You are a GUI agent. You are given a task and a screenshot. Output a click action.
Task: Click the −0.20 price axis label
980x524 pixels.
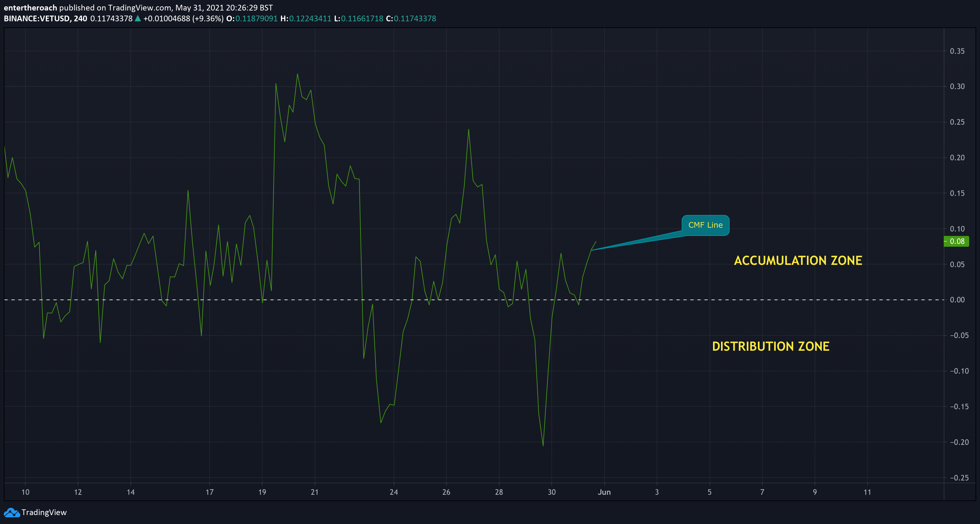click(959, 442)
